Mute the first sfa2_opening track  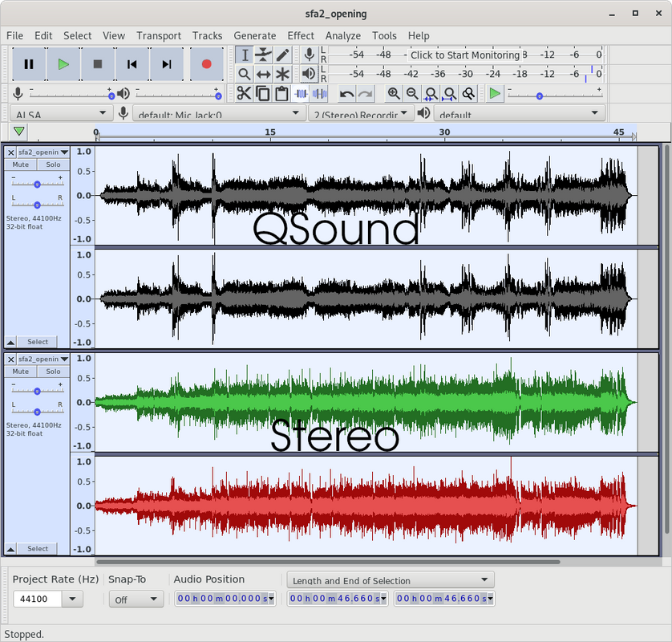(x=21, y=165)
